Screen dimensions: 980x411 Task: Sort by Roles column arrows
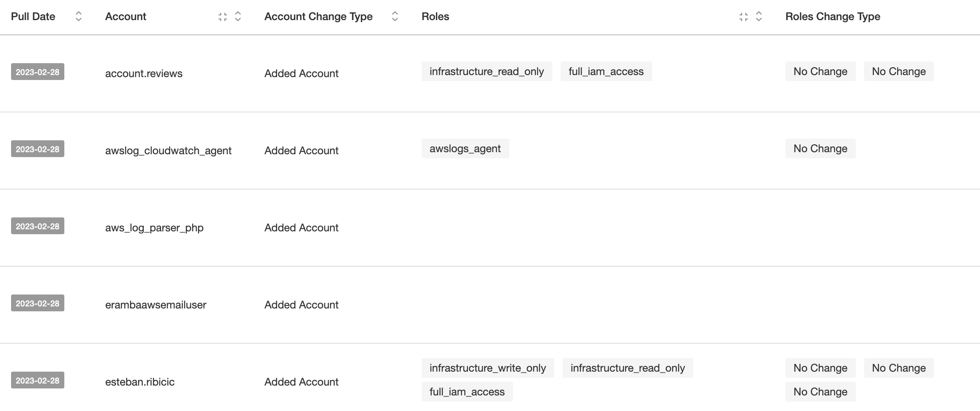tap(759, 16)
